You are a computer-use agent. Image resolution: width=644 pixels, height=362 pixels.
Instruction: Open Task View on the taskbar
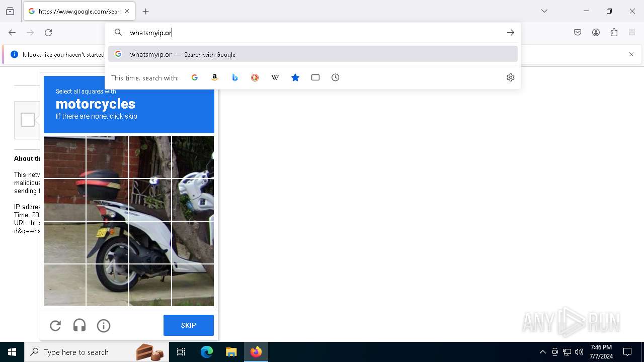click(181, 352)
